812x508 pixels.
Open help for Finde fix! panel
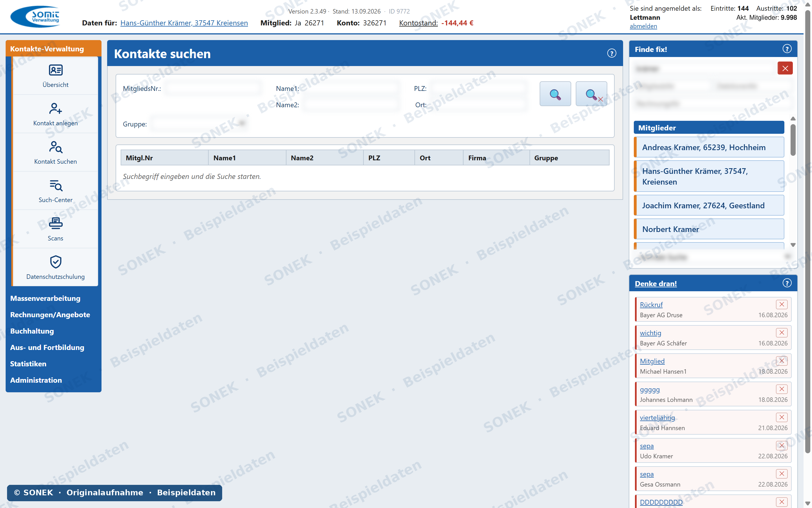(787, 49)
